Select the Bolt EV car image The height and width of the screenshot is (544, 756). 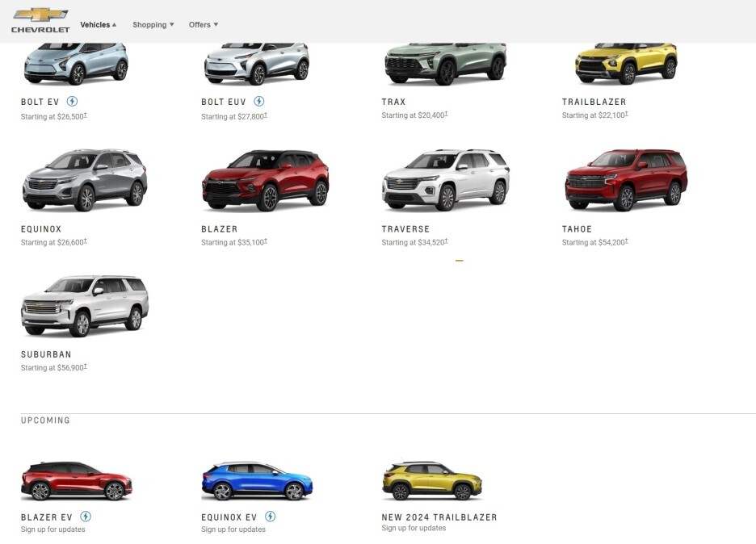point(76,64)
